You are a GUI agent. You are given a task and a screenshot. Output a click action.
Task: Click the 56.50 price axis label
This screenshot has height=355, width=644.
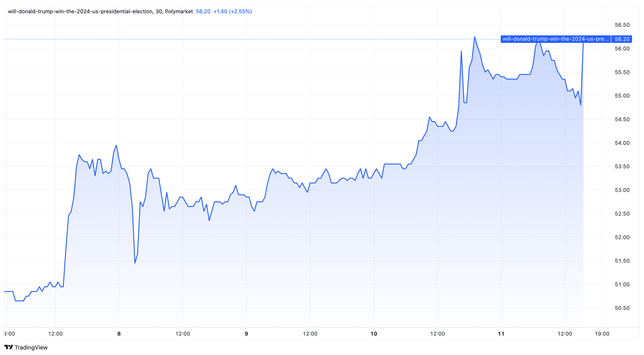point(622,25)
